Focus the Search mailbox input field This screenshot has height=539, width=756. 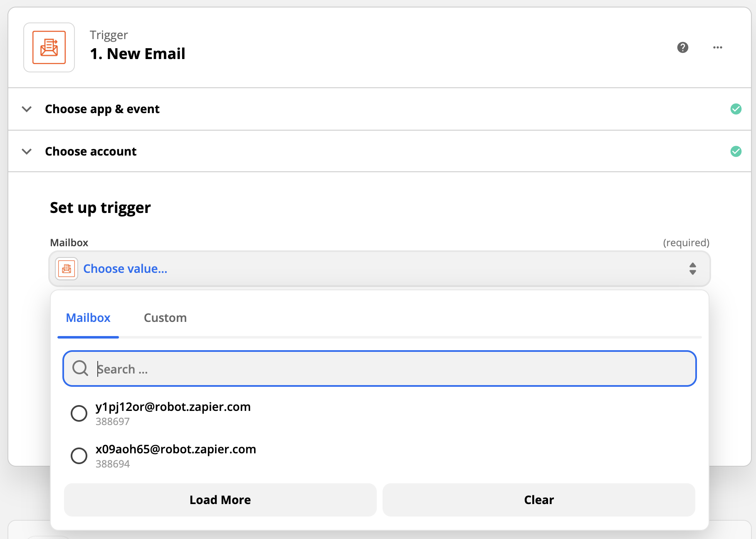tap(379, 368)
